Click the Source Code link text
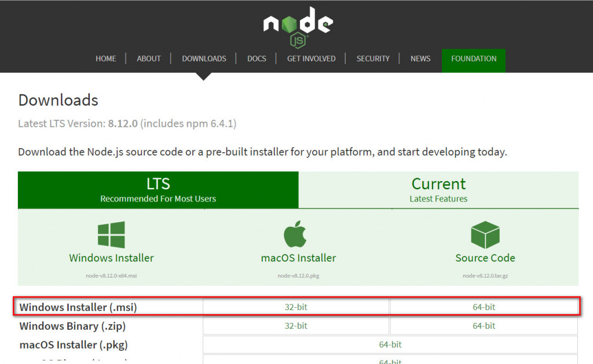The width and height of the screenshot is (593, 364). coord(485,258)
